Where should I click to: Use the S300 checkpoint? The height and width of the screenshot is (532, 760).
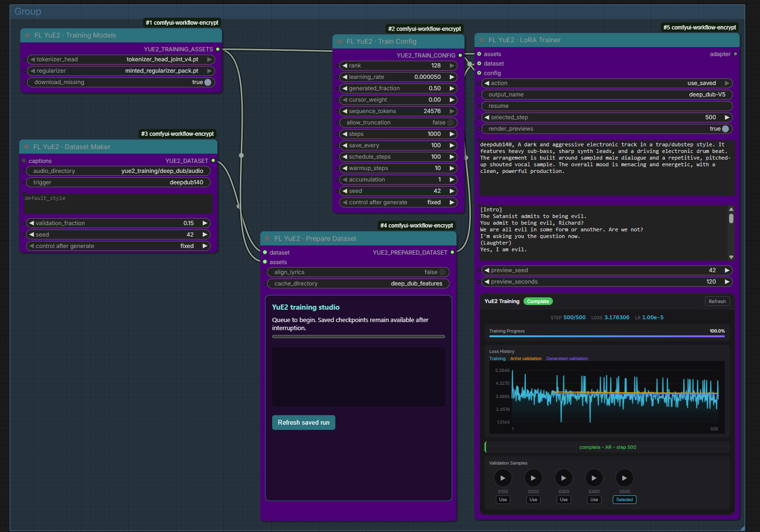coord(563,500)
